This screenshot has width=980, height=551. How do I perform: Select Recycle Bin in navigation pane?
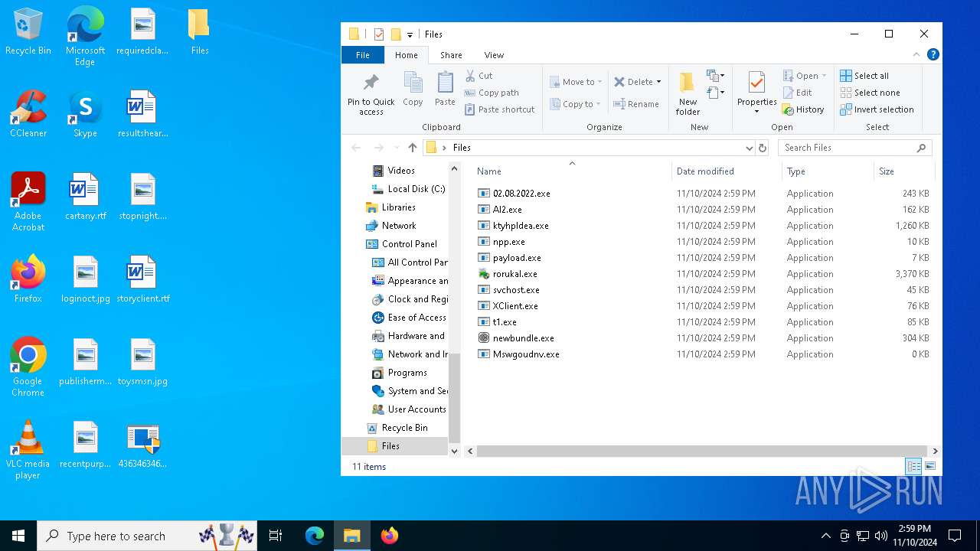click(397, 428)
